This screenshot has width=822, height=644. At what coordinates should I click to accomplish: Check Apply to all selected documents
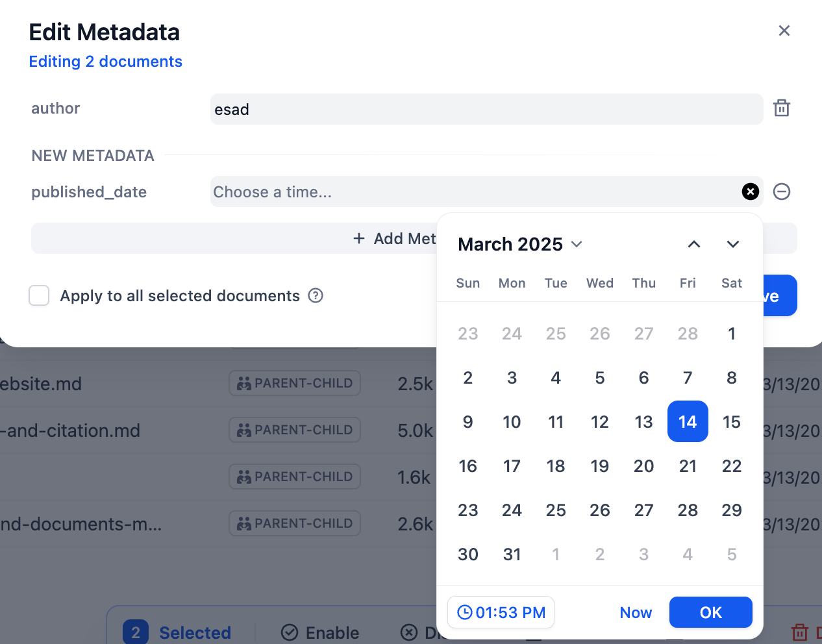[39, 295]
